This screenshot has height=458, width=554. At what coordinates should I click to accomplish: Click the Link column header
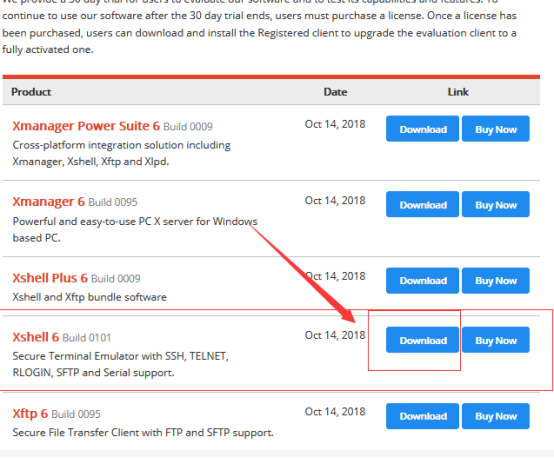(458, 92)
